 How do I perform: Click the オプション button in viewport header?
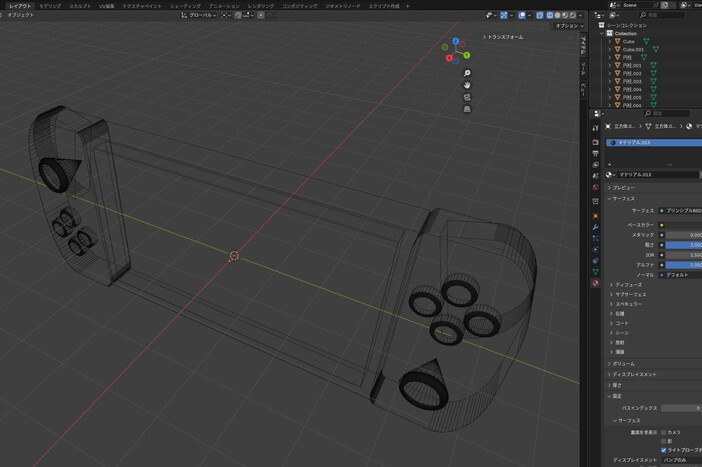tap(566, 25)
